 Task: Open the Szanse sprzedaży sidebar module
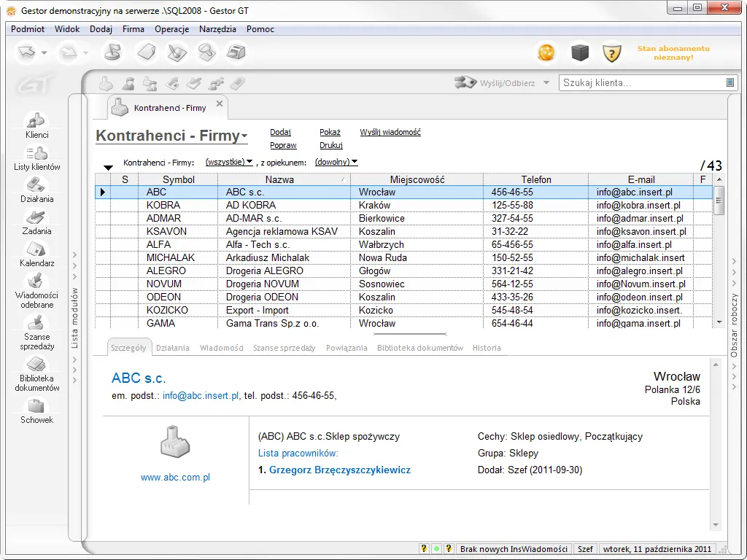coord(37,332)
